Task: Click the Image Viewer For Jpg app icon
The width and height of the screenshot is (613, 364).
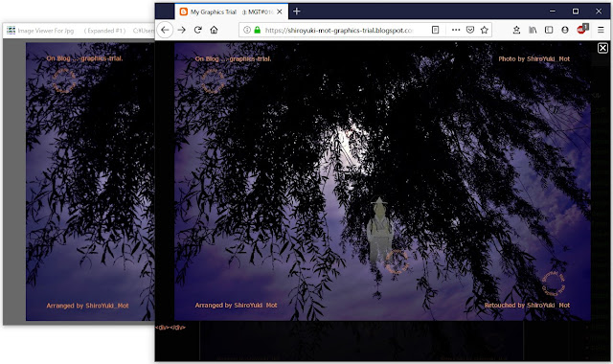Action: click(11, 31)
